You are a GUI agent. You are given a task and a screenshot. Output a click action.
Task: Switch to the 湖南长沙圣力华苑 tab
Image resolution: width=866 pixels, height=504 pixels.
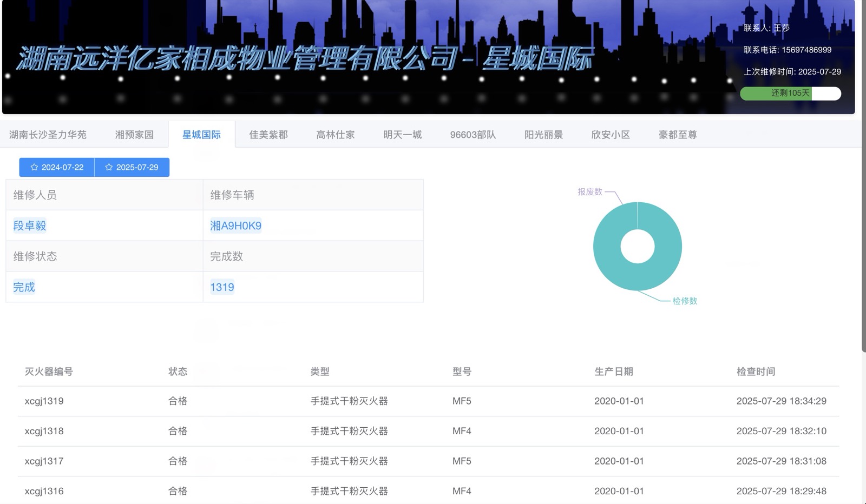[x=48, y=135]
